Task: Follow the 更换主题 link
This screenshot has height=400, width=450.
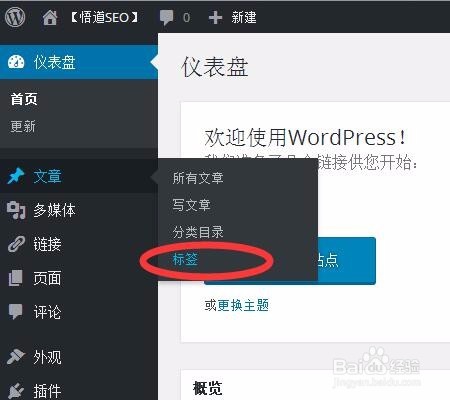Action: click(x=243, y=305)
